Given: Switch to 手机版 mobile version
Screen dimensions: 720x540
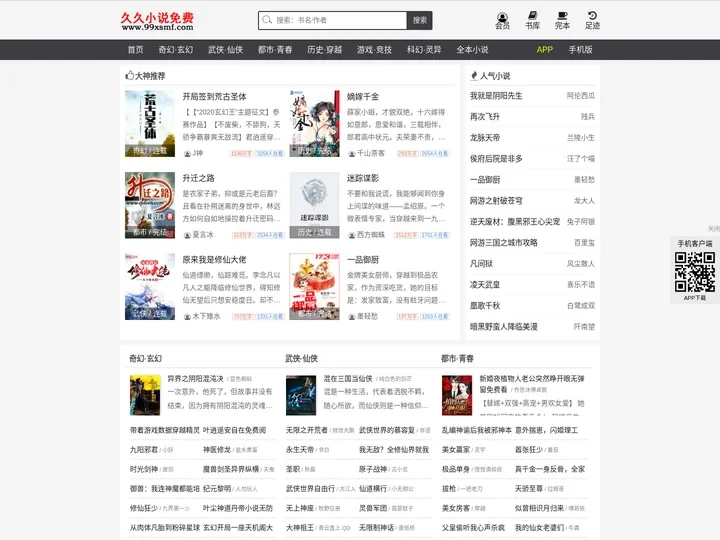Looking at the screenshot, I should tap(580, 50).
